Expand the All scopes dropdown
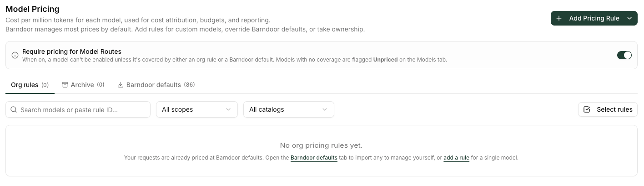The image size is (644, 186). coord(197,109)
